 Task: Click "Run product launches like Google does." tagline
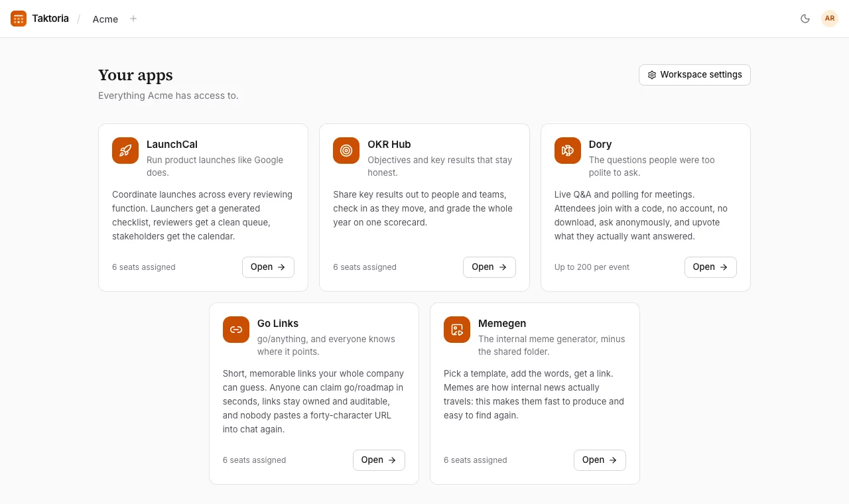215,166
